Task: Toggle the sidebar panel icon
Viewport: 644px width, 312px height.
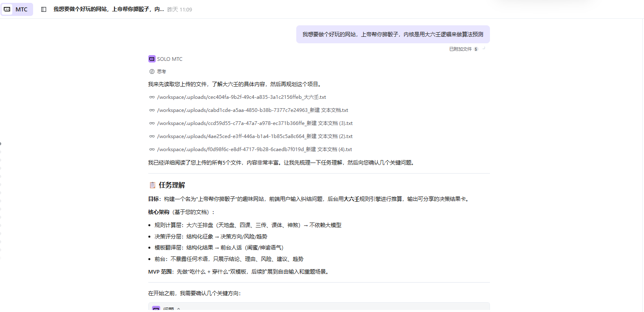Action: pyautogui.click(x=44, y=9)
